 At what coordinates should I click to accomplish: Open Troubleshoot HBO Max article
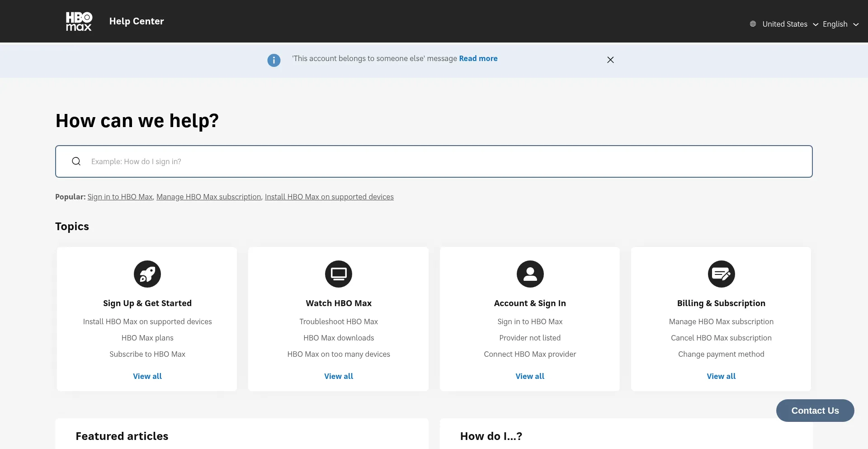click(x=339, y=321)
